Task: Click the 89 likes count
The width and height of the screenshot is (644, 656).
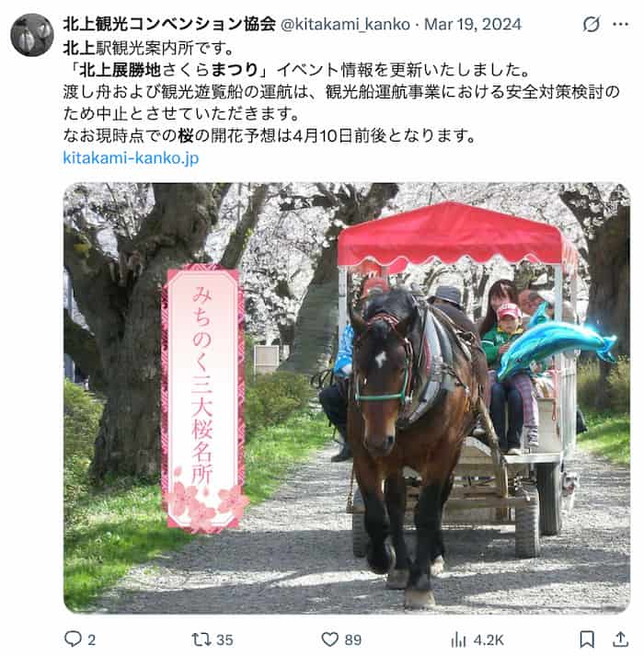Action: click(353, 639)
